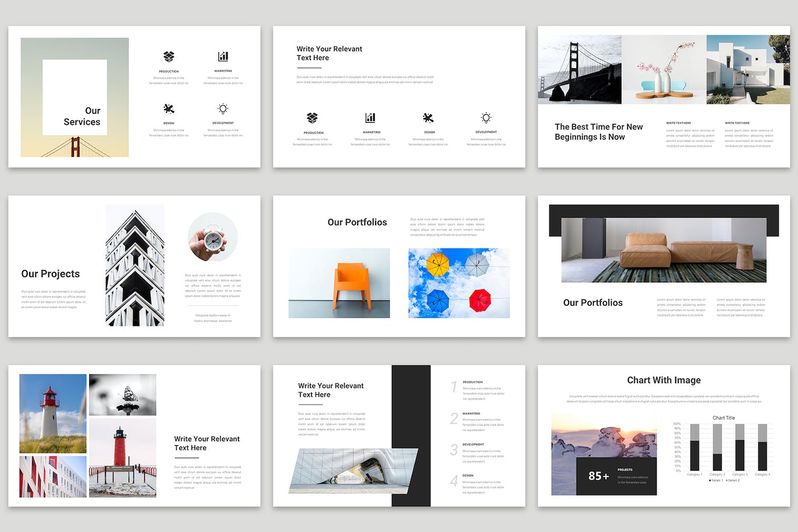This screenshot has width=798, height=532.
Task: Click the large numeral 1 next to Production
Action: pyautogui.click(x=454, y=387)
